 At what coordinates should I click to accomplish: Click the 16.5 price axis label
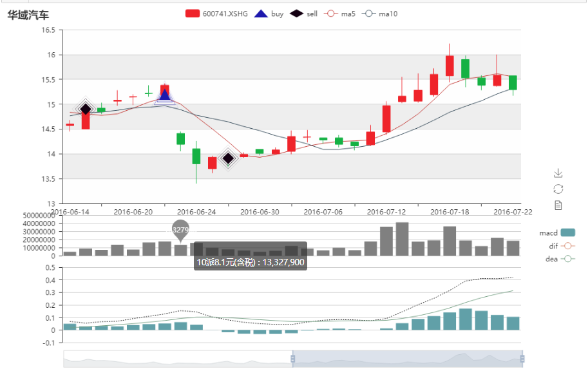click(x=48, y=30)
